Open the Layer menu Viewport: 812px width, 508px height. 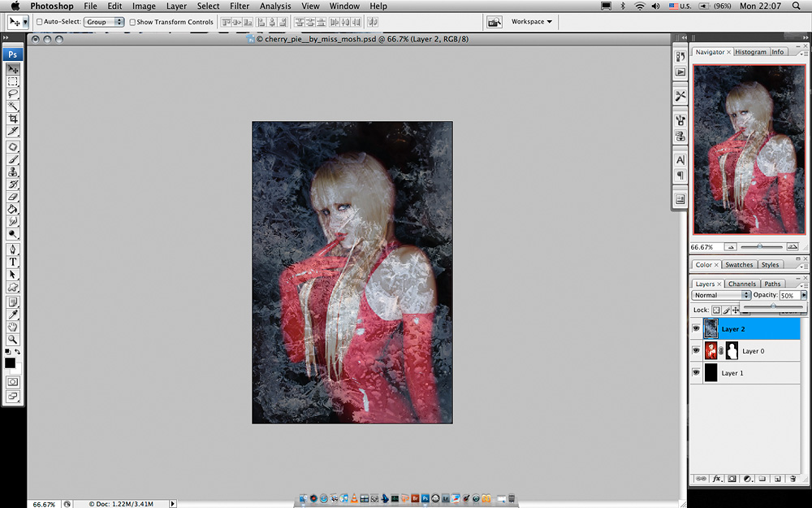[x=176, y=7]
